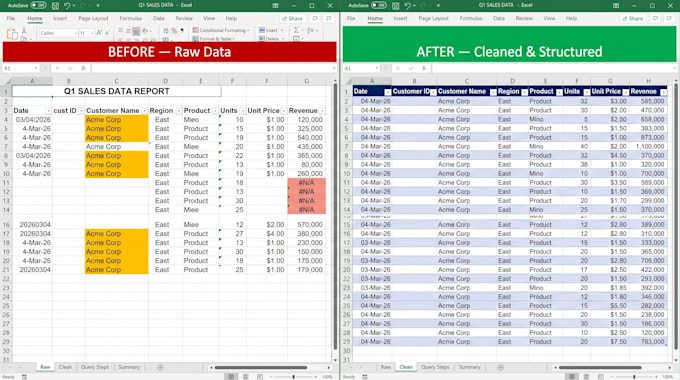680x380 pixels.
Task: Switch to Raw sheet tab in right window
Action: pyautogui.click(x=386, y=367)
